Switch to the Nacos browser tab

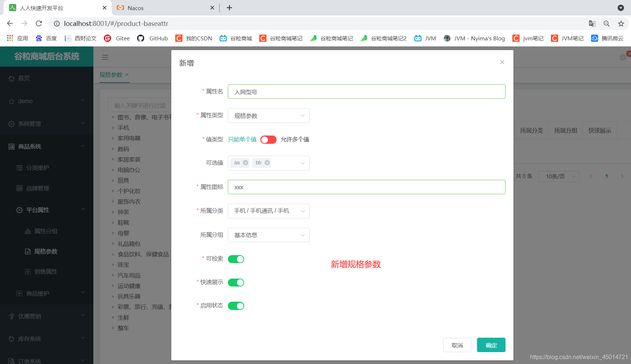166,8
